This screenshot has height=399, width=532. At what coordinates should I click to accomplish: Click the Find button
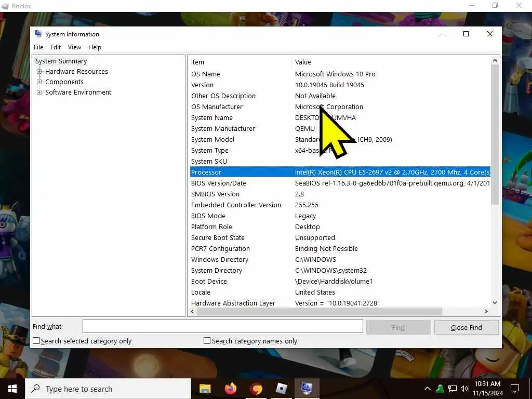point(398,327)
